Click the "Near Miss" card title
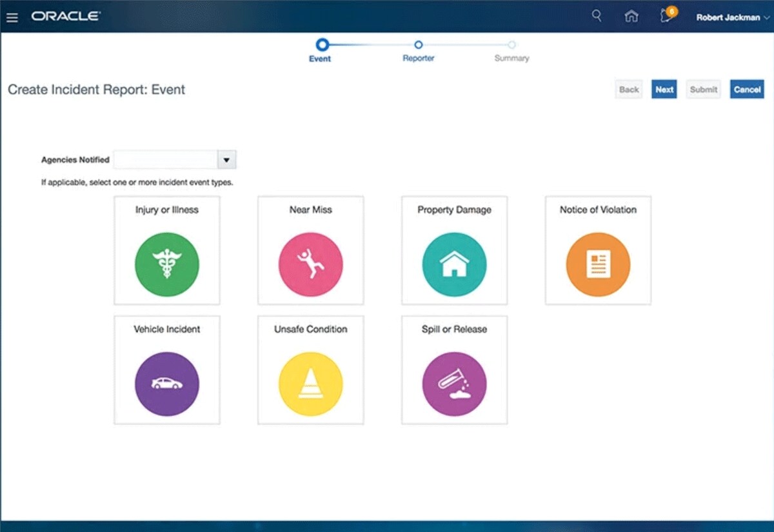 [x=311, y=210]
